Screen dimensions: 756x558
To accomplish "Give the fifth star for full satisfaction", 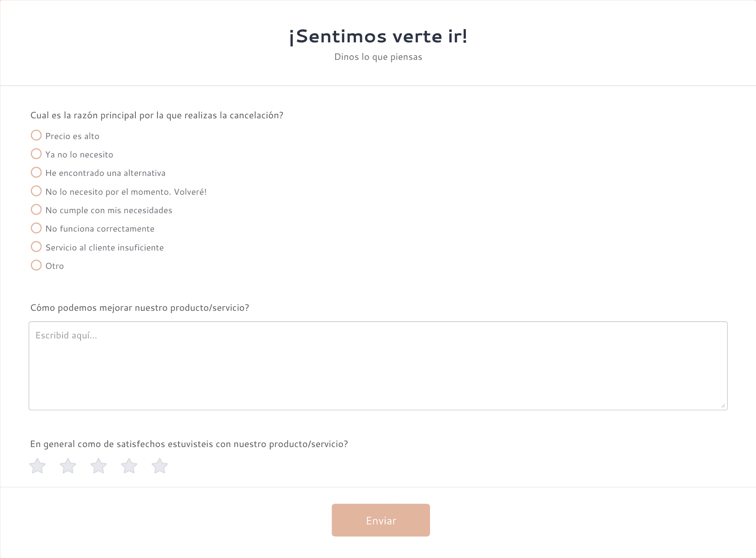I will coord(160,466).
